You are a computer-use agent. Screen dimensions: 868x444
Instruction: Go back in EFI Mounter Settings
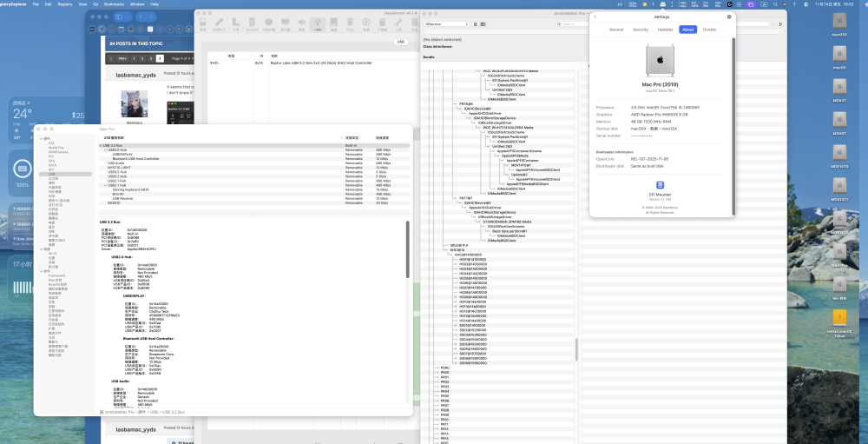(x=595, y=17)
